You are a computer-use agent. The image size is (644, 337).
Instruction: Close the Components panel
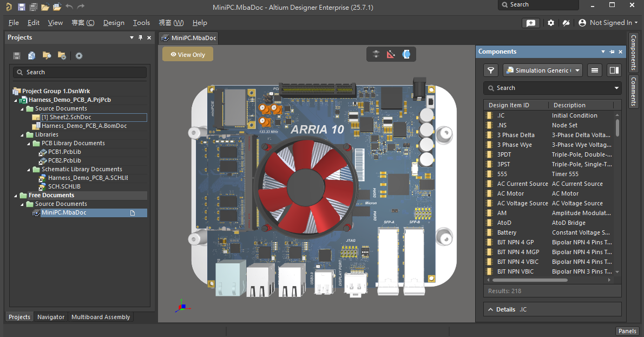click(x=621, y=52)
